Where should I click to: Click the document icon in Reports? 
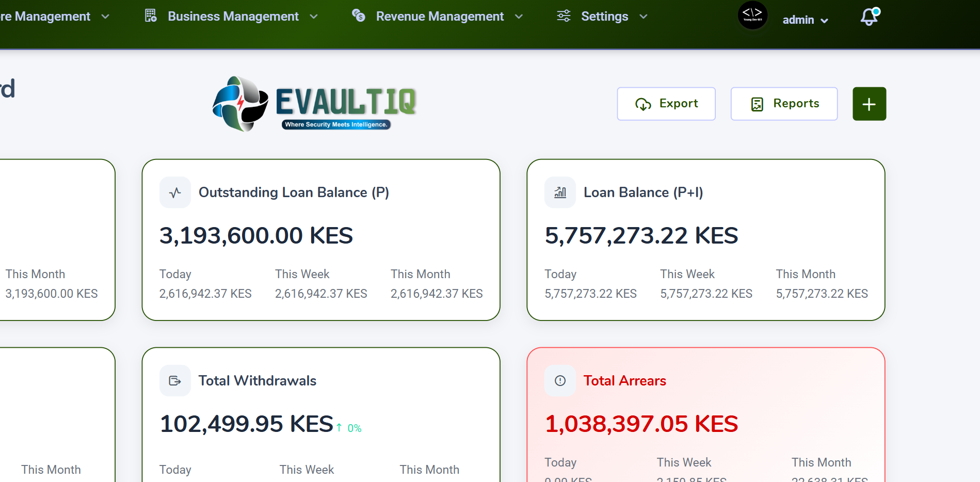coord(757,104)
